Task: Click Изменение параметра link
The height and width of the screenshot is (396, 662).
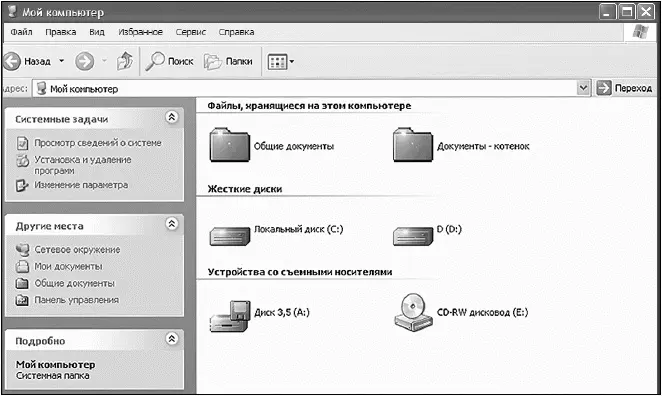Action: (81, 185)
